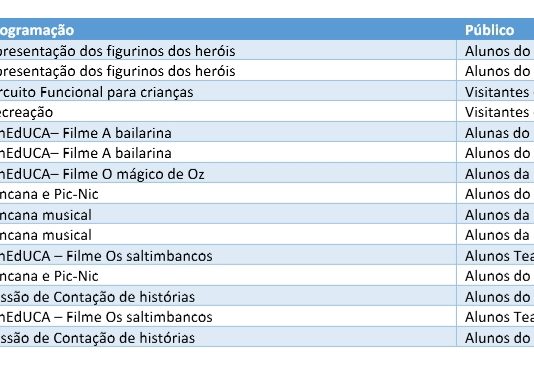Click the second Apresentação dos figurinos row

point(228,70)
